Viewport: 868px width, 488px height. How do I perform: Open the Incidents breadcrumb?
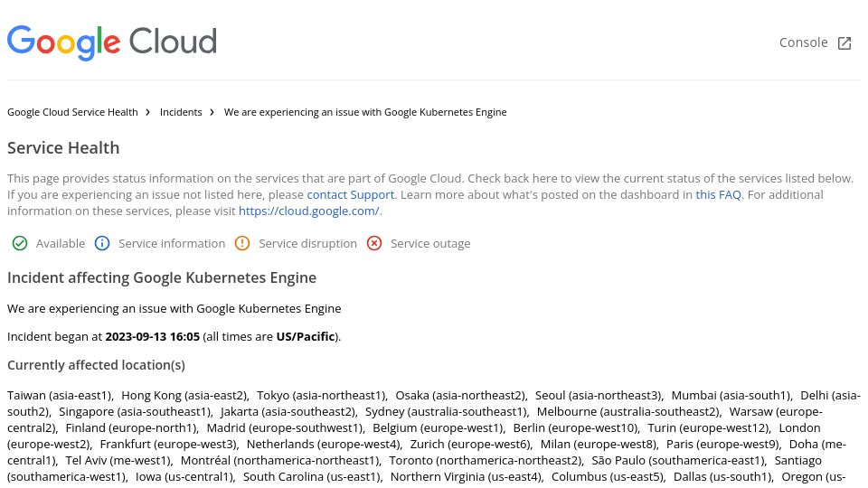[181, 112]
